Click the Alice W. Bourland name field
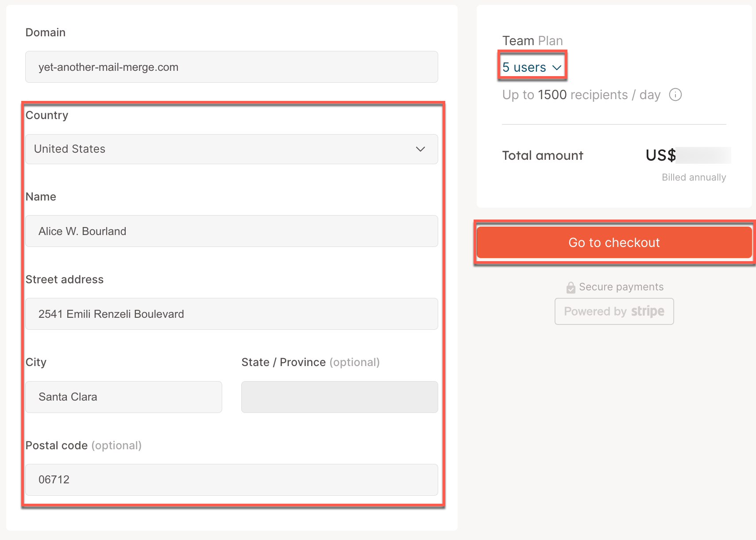 [231, 231]
